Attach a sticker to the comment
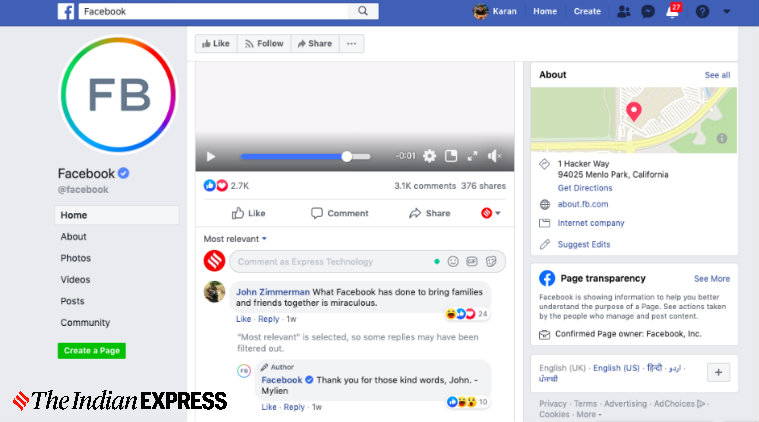The height and width of the screenshot is (422, 759). click(x=491, y=262)
